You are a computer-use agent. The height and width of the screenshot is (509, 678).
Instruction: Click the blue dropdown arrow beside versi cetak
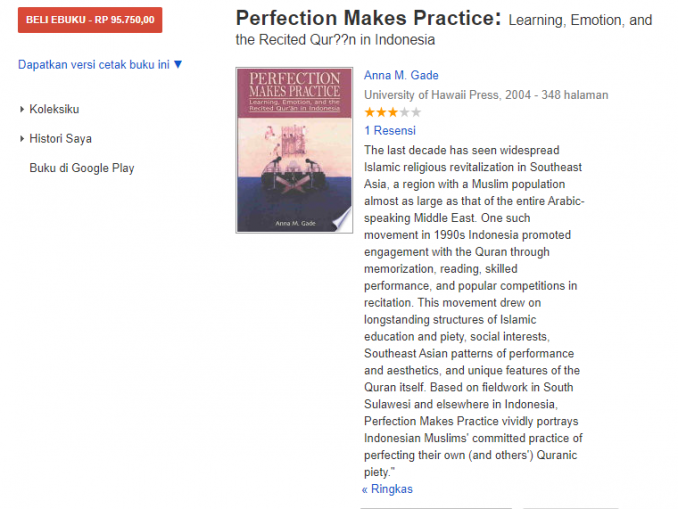tap(178, 64)
